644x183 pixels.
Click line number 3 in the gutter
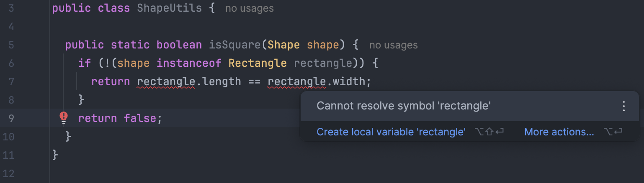pyautogui.click(x=11, y=8)
